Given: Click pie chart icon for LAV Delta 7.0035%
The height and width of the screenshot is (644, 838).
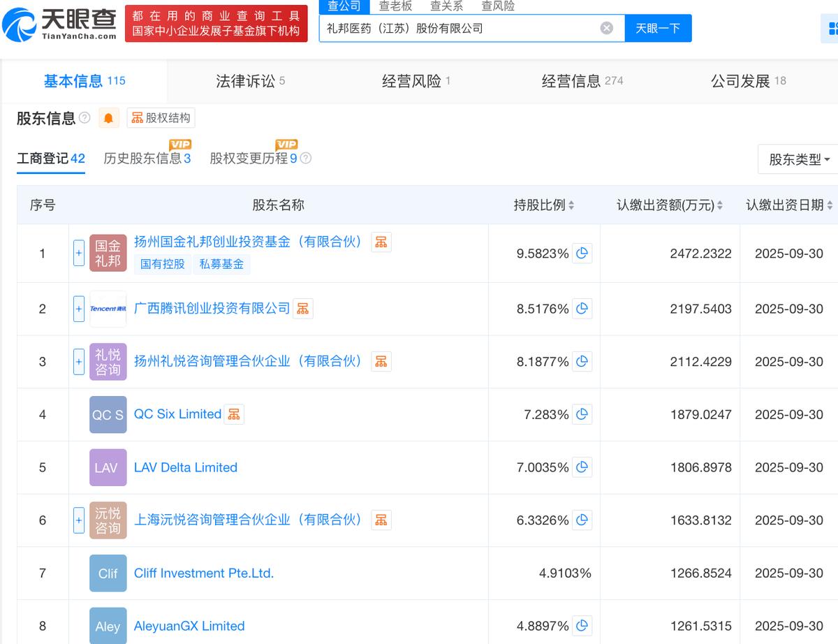Looking at the screenshot, I should coord(582,467).
